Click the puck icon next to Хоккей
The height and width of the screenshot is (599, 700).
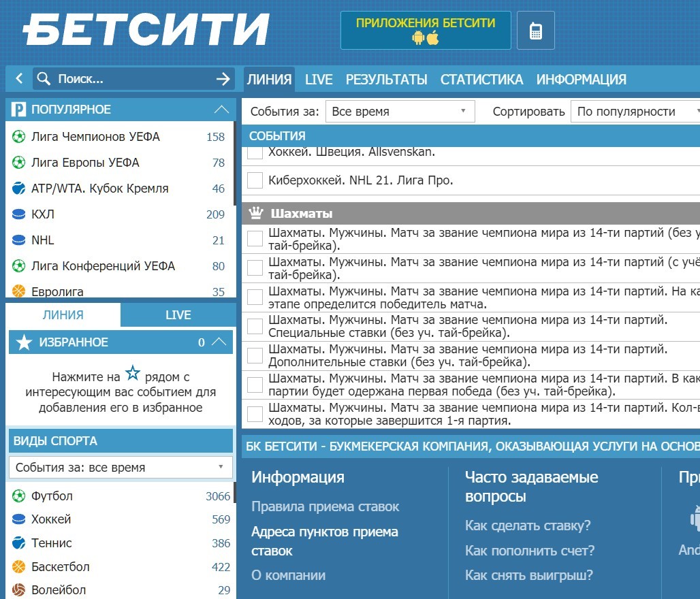click(x=19, y=519)
